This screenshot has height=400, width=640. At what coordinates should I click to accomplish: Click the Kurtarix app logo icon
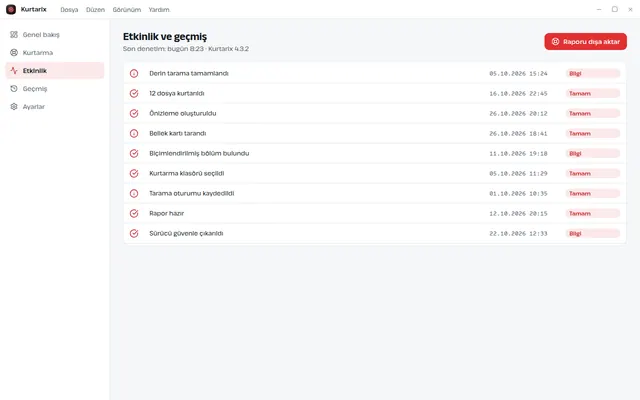tap(11, 9)
